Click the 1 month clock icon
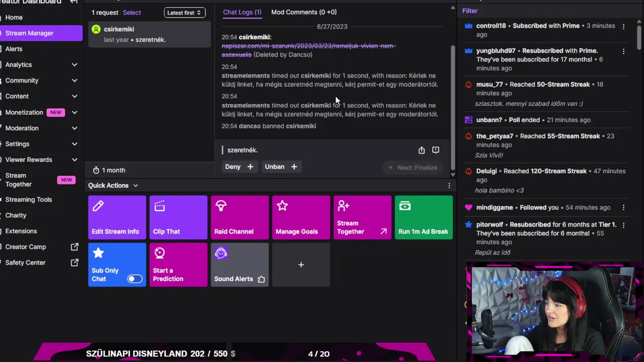644x362 pixels. coord(96,170)
